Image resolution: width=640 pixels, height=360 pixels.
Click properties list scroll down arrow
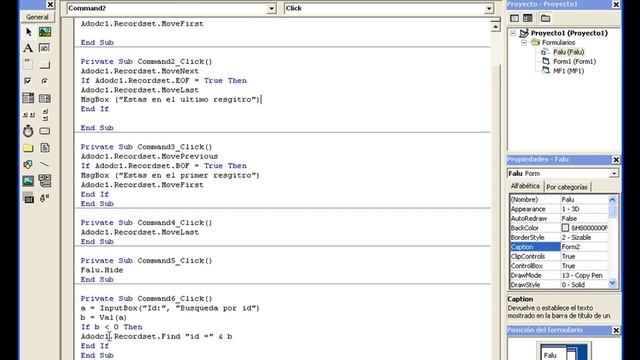[612, 283]
